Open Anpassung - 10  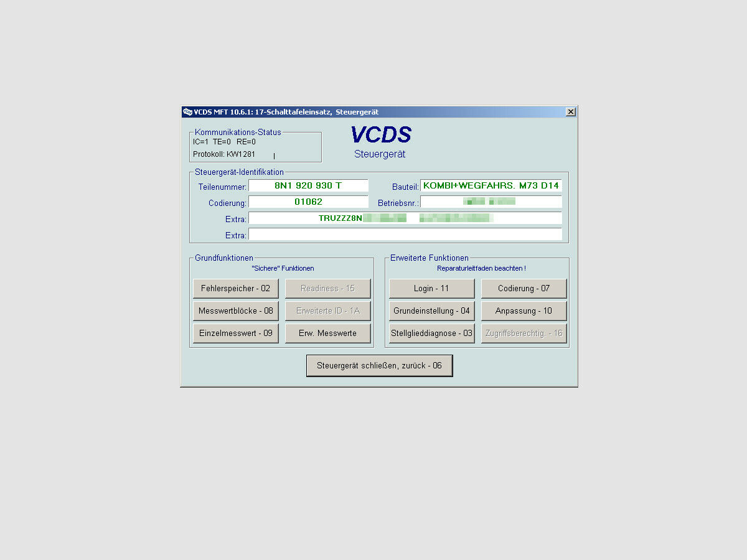coord(524,311)
